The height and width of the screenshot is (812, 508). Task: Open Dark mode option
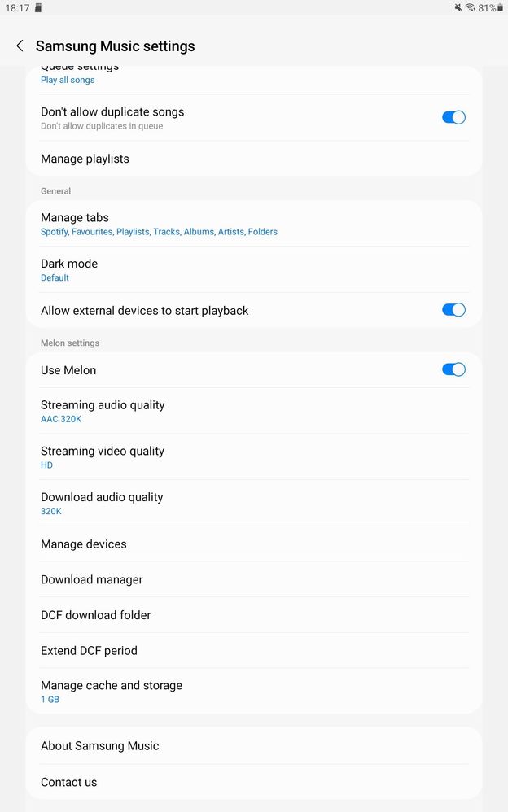[x=254, y=269]
